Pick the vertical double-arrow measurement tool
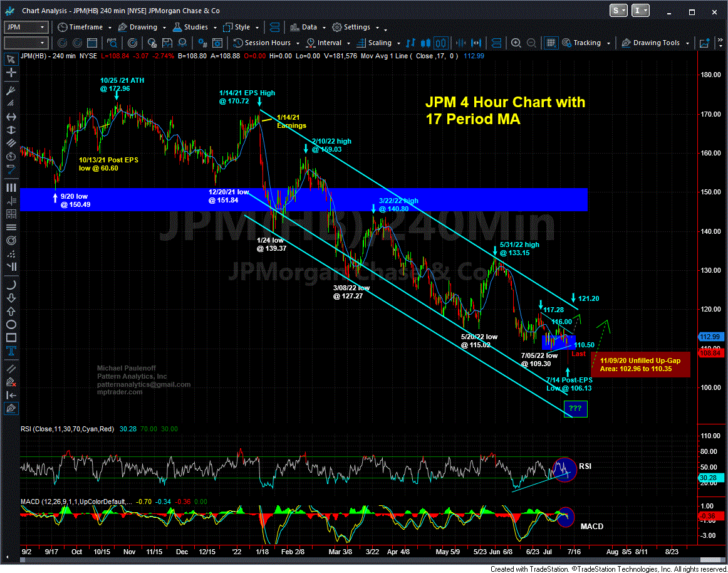728x573 pixels. click(11, 130)
